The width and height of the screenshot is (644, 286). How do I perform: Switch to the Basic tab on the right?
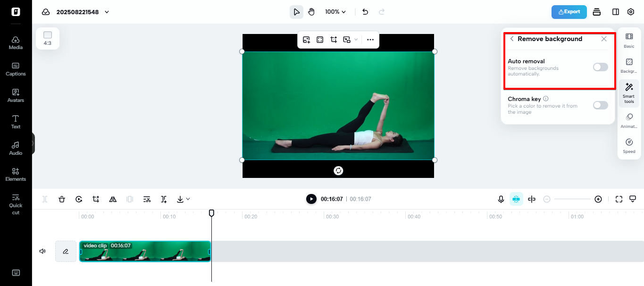[629, 40]
